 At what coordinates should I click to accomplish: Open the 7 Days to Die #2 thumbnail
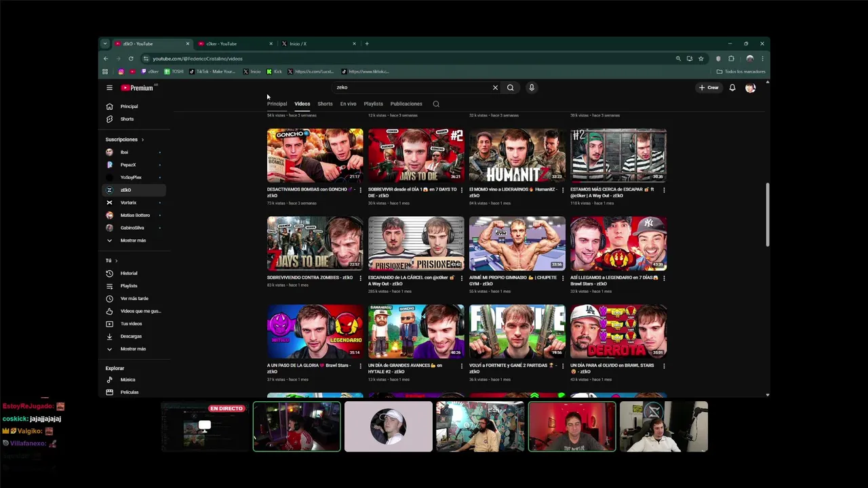pyautogui.click(x=416, y=155)
